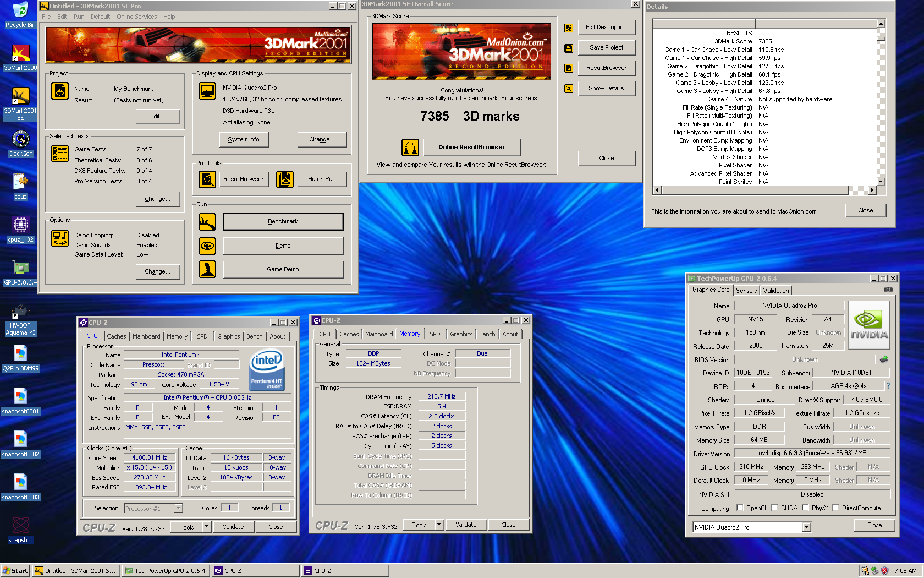Launch the 3DMark2000 desktop icon
The width and height of the screenshot is (924, 578).
click(20, 58)
